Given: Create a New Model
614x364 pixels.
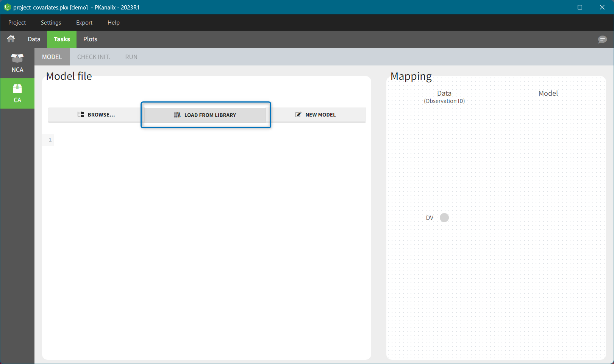Looking at the screenshot, I should click(316, 115).
